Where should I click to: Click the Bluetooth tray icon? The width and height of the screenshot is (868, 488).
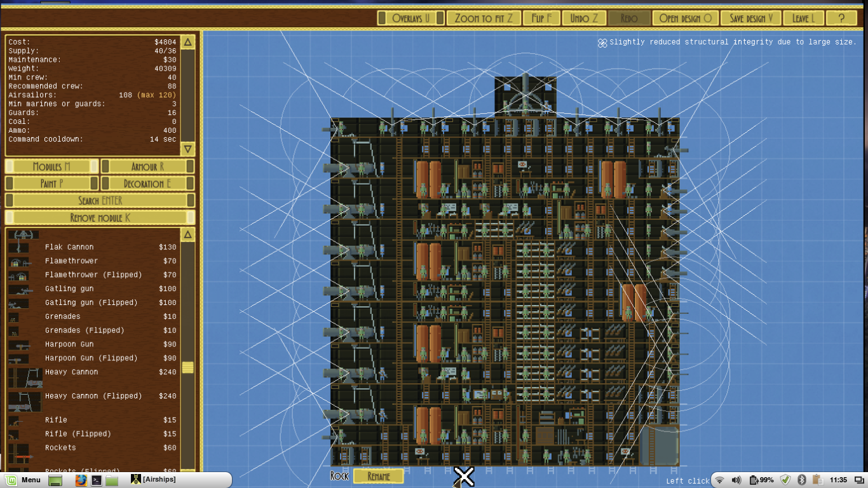(x=802, y=480)
